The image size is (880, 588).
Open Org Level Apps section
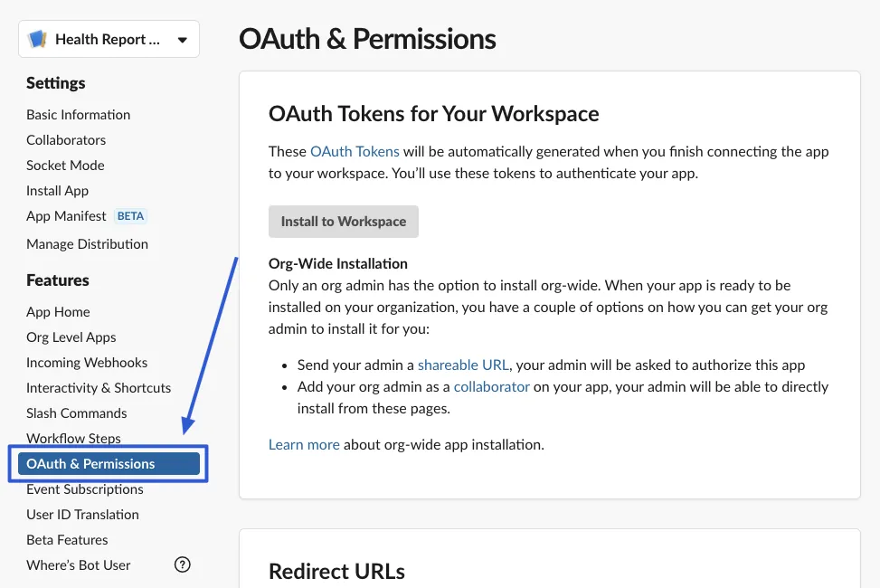click(x=71, y=337)
